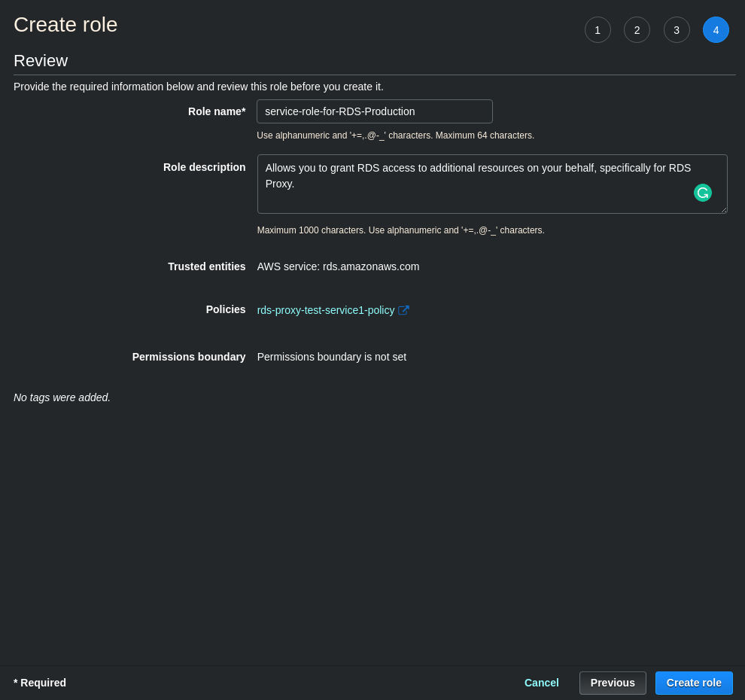Go back using the Previous button
The width and height of the screenshot is (745, 700).
613,683
